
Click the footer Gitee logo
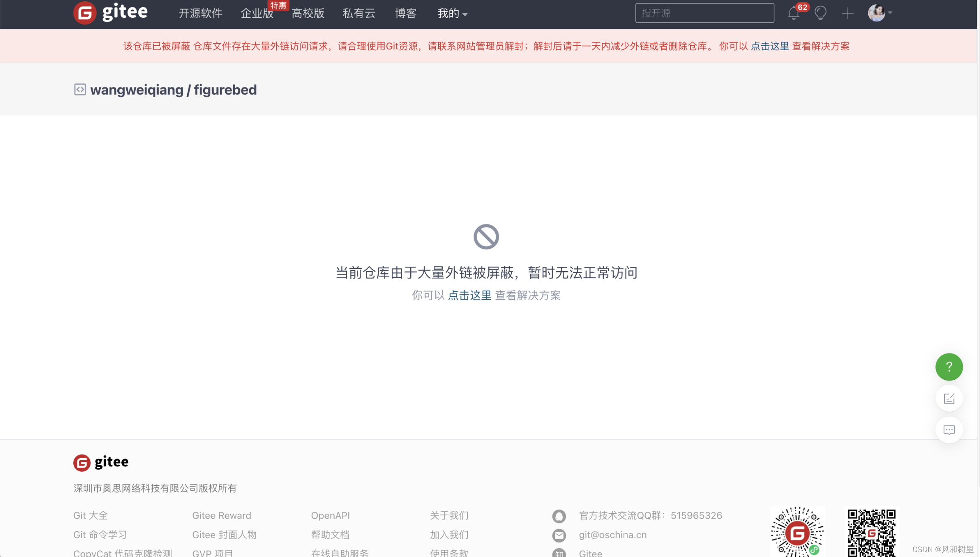pos(101,462)
